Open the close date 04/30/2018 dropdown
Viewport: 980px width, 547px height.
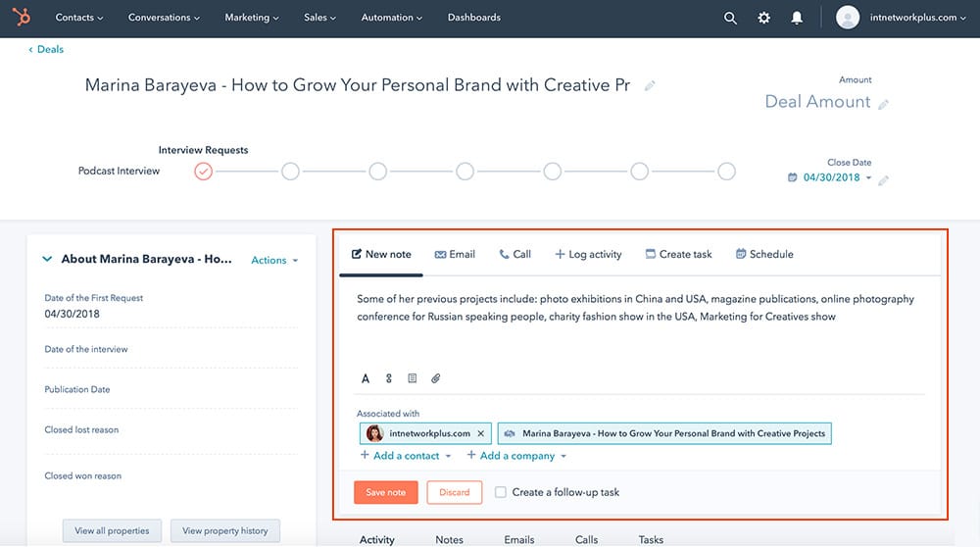pyautogui.click(x=838, y=177)
